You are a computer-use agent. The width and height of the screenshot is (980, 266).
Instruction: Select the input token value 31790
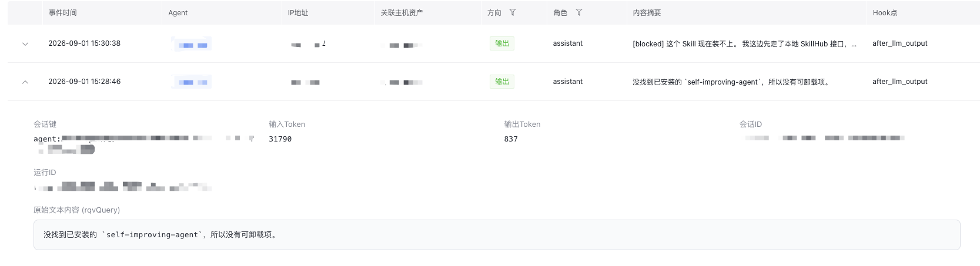point(280,139)
